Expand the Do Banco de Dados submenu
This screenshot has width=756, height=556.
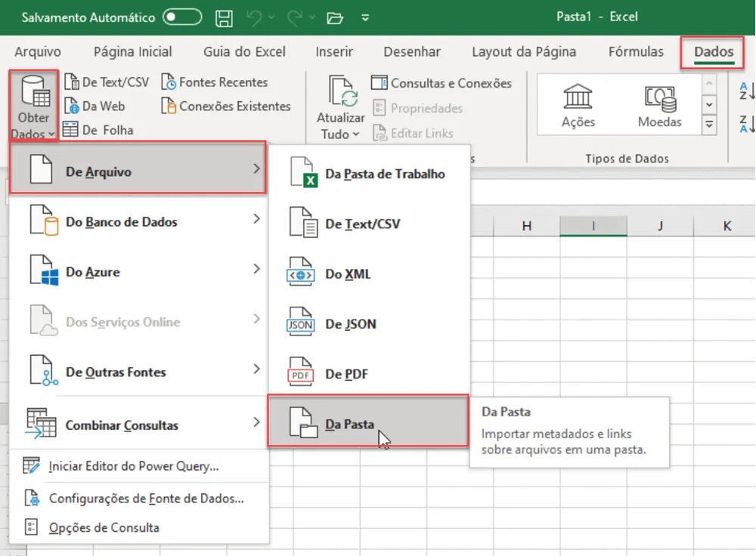tap(138, 221)
